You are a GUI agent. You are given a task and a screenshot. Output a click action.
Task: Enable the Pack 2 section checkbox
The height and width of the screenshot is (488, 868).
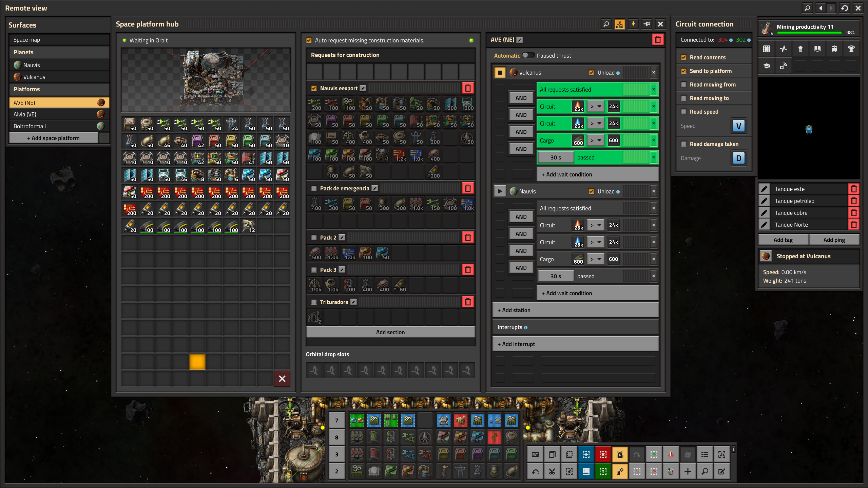pos(314,238)
